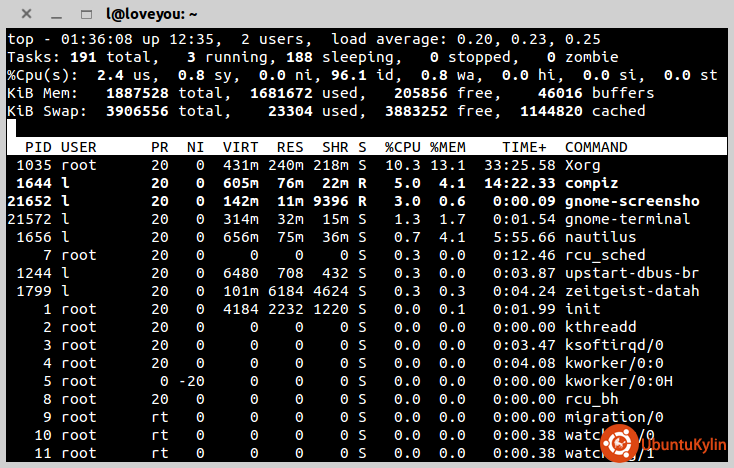734x468 pixels.
Task: Click the PID column header
Action: [38, 147]
